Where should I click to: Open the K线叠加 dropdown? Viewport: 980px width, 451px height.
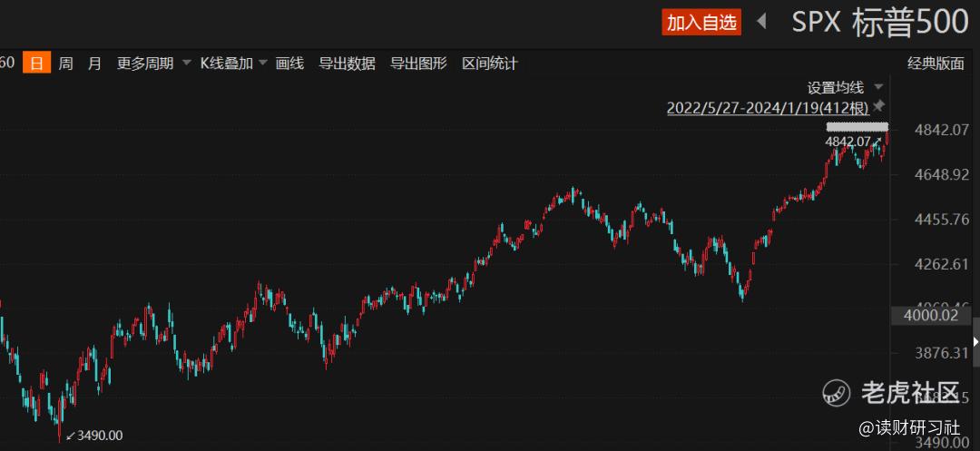[x=233, y=64]
